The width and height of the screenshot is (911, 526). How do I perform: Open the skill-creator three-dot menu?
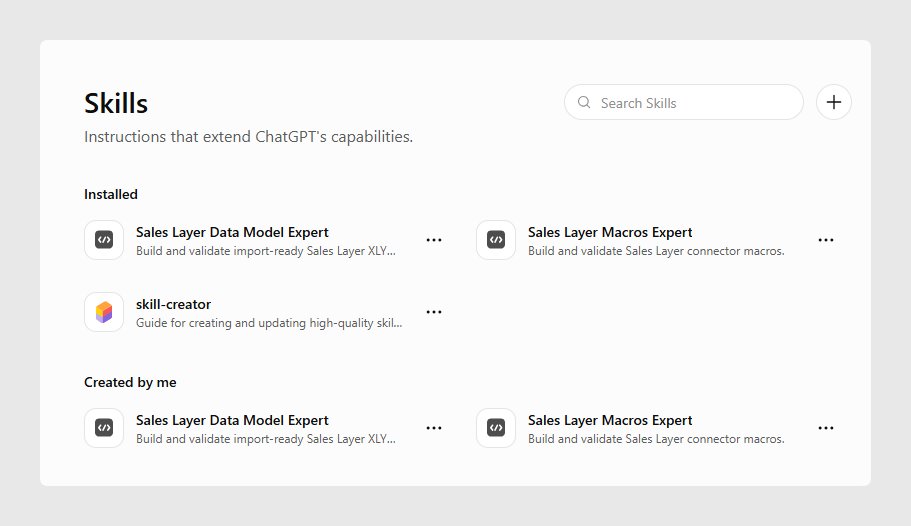pyautogui.click(x=434, y=312)
